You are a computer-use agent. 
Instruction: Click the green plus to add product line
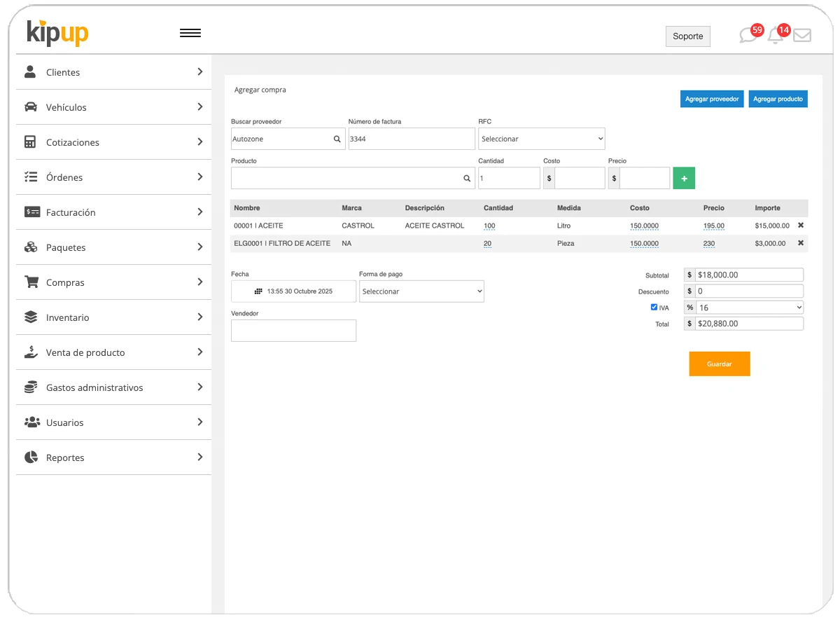coord(684,178)
